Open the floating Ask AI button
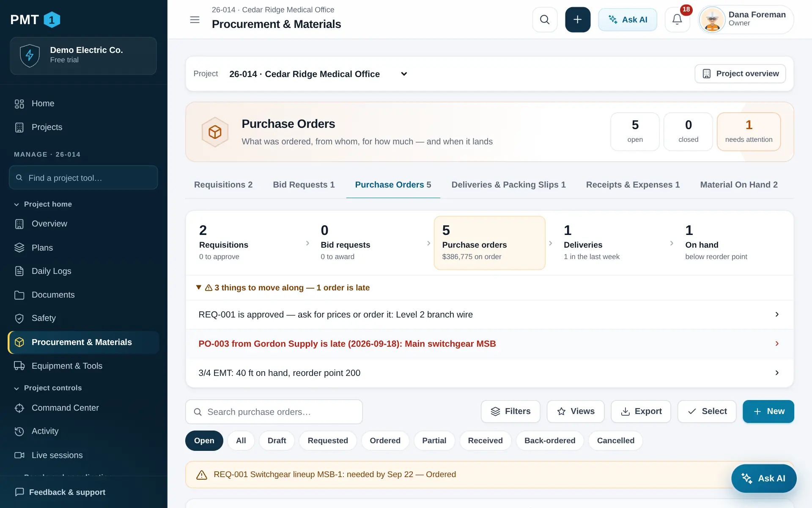This screenshot has width=812, height=508. click(764, 478)
